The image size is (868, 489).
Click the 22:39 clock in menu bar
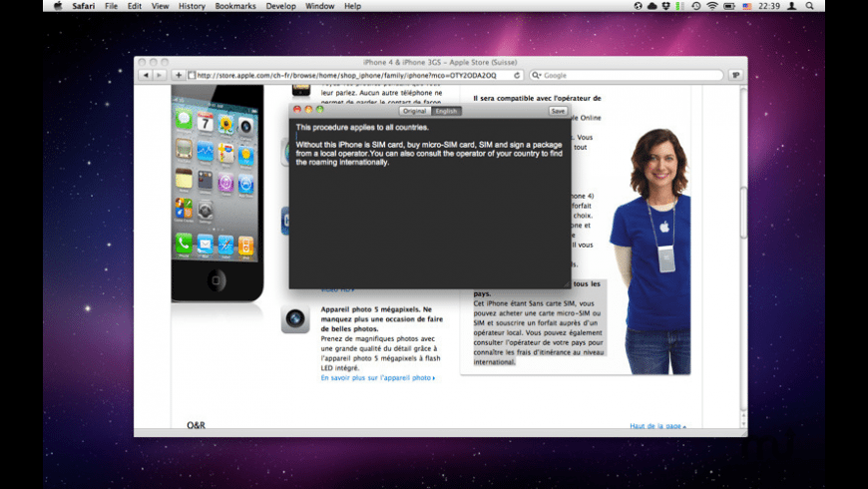pyautogui.click(x=769, y=6)
